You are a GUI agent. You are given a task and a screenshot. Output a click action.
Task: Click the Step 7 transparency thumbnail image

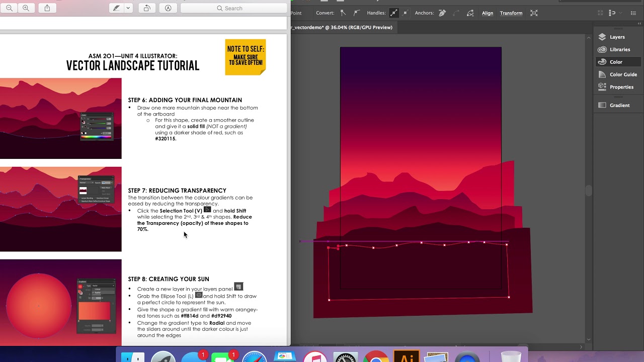pos(60,209)
